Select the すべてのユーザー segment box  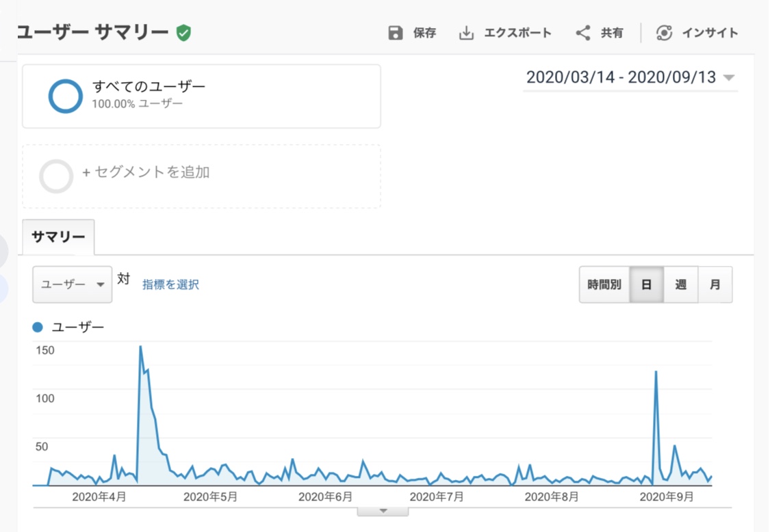(201, 96)
